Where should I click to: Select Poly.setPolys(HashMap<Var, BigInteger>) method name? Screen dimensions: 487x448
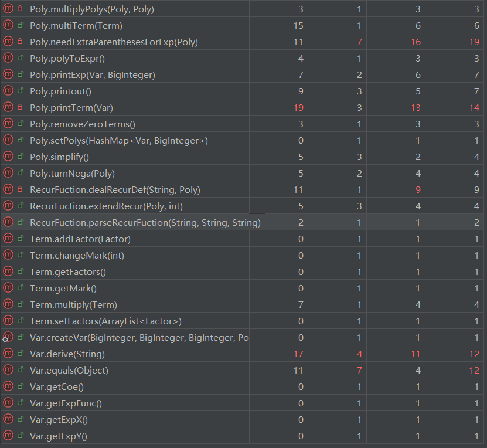click(119, 141)
